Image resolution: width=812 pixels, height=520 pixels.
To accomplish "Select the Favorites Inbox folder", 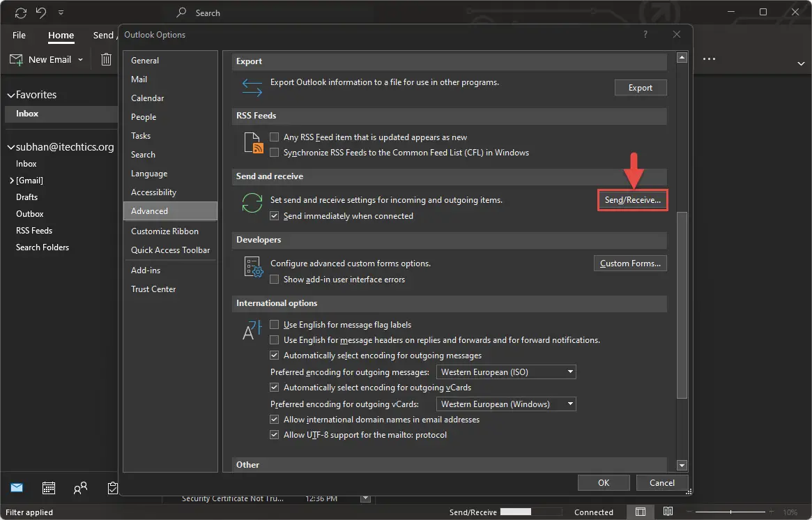I will (x=61, y=114).
